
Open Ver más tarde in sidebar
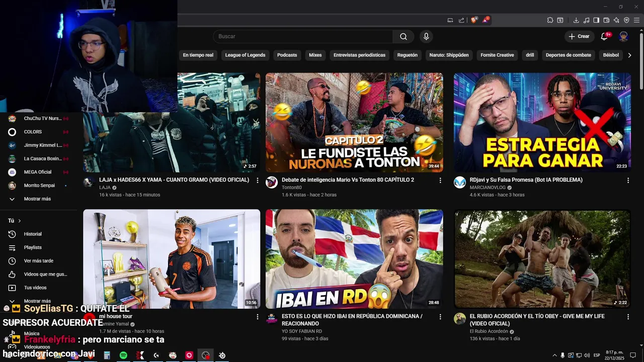click(x=38, y=261)
